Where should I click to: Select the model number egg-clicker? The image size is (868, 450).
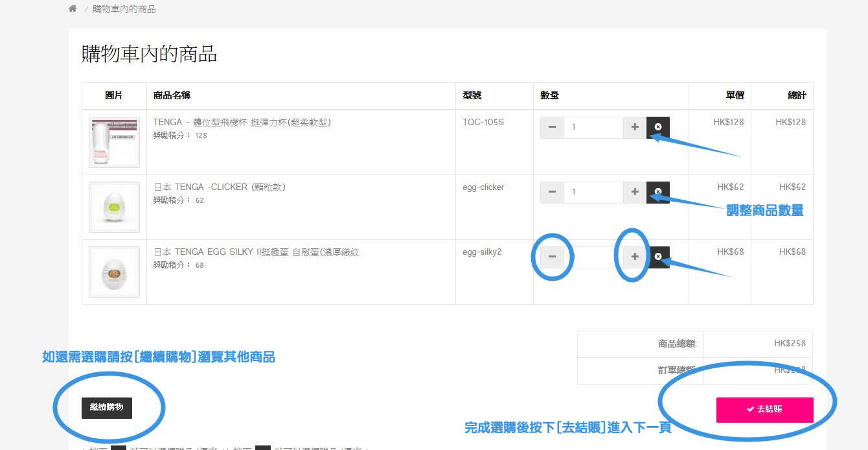[483, 187]
